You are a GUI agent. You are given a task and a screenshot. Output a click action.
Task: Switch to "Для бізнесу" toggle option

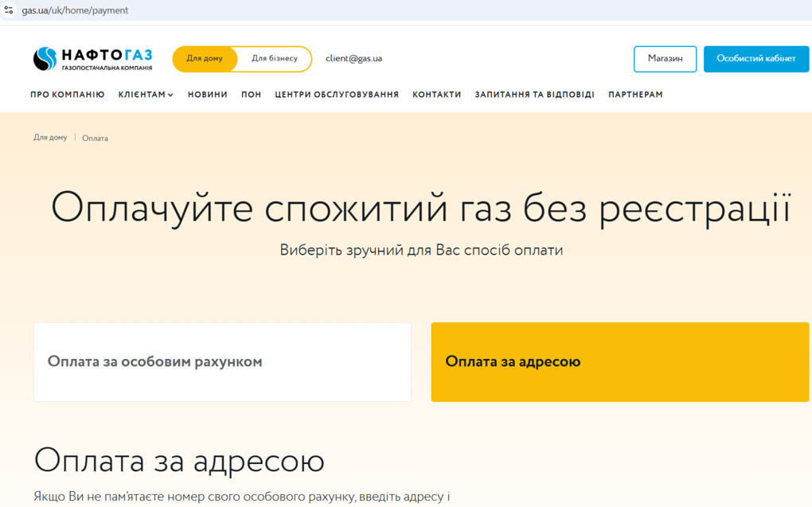click(x=275, y=59)
